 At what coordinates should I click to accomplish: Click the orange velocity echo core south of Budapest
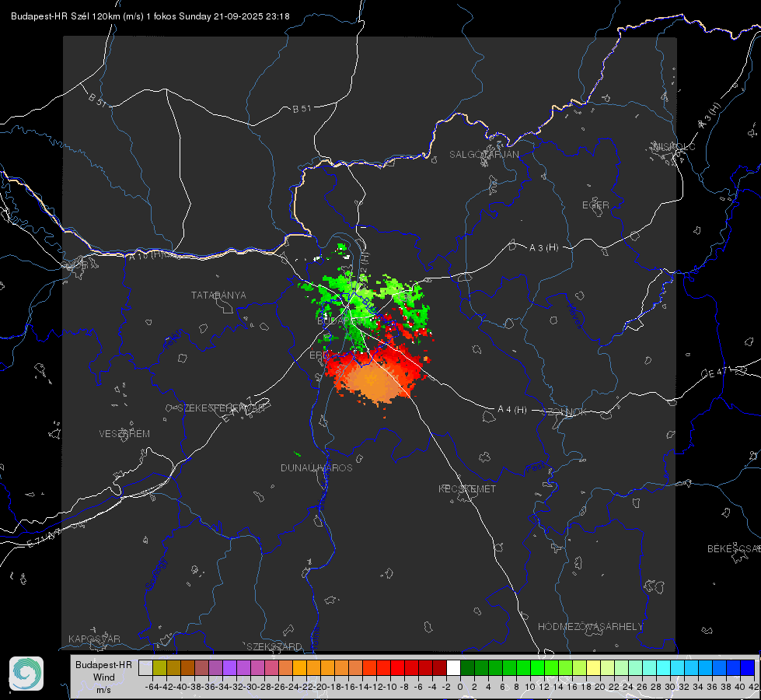click(373, 380)
